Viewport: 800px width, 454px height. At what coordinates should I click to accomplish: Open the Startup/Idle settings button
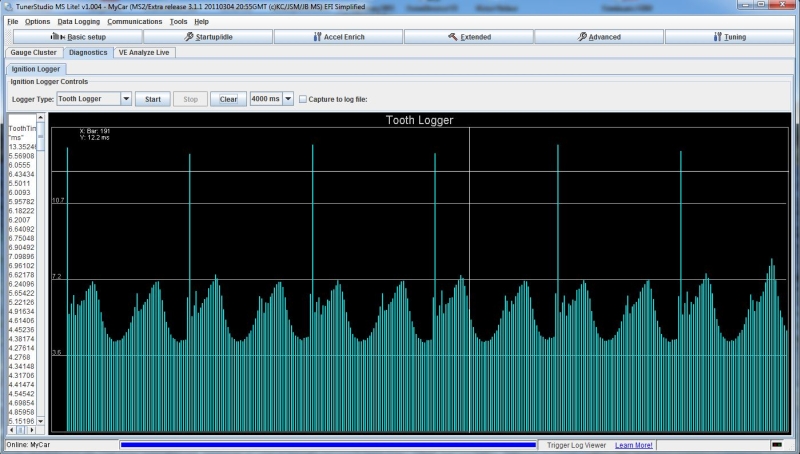pos(208,37)
